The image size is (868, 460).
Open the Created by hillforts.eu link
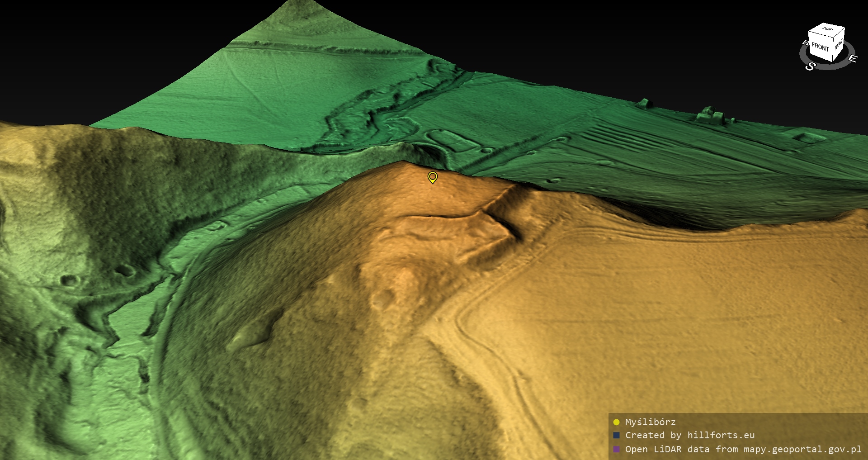[x=689, y=435]
